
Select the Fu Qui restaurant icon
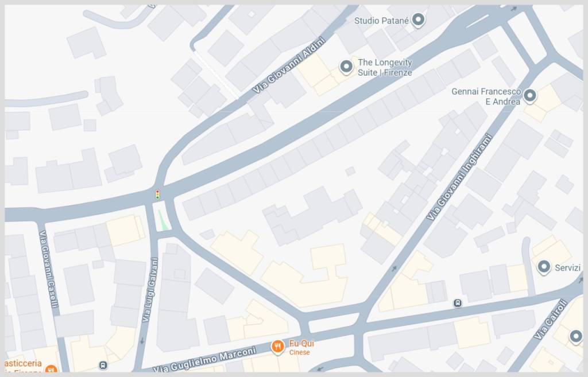[x=277, y=347]
